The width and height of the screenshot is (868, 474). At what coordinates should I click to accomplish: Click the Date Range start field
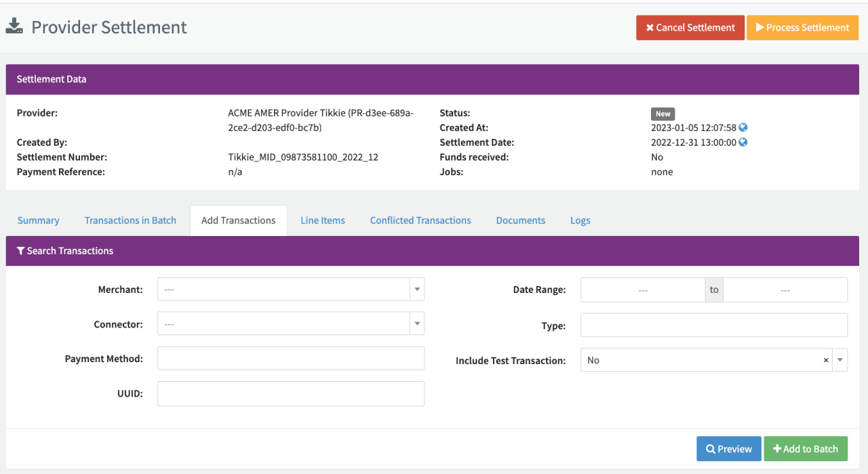click(x=642, y=290)
